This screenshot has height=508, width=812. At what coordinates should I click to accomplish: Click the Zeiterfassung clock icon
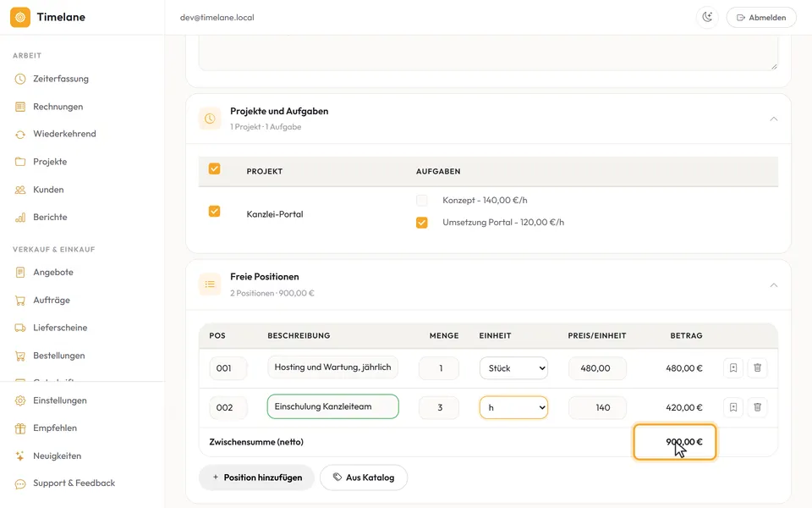point(20,79)
